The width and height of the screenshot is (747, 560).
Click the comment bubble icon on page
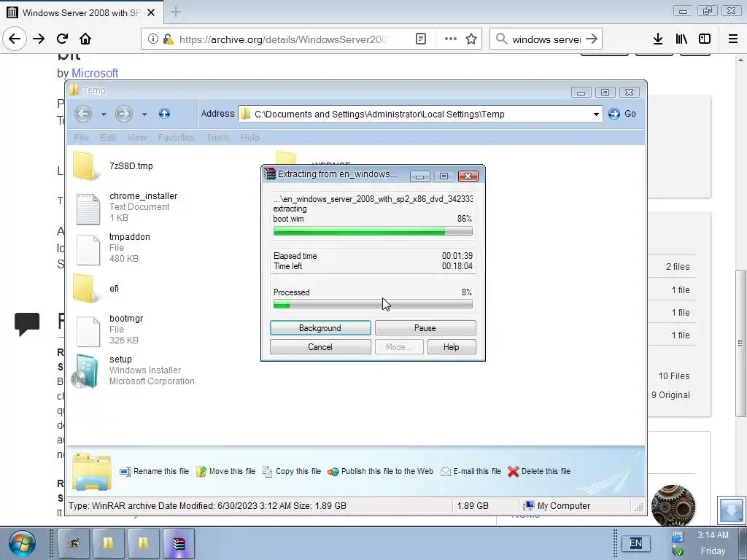27,323
